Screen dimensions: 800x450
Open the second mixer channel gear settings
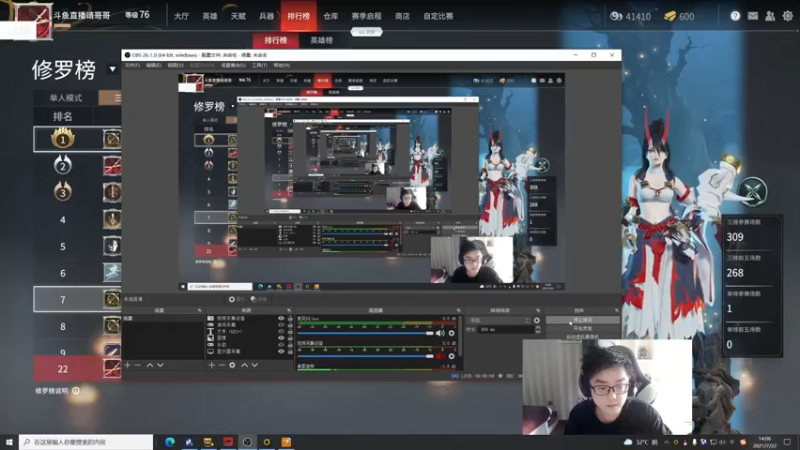tap(452, 356)
